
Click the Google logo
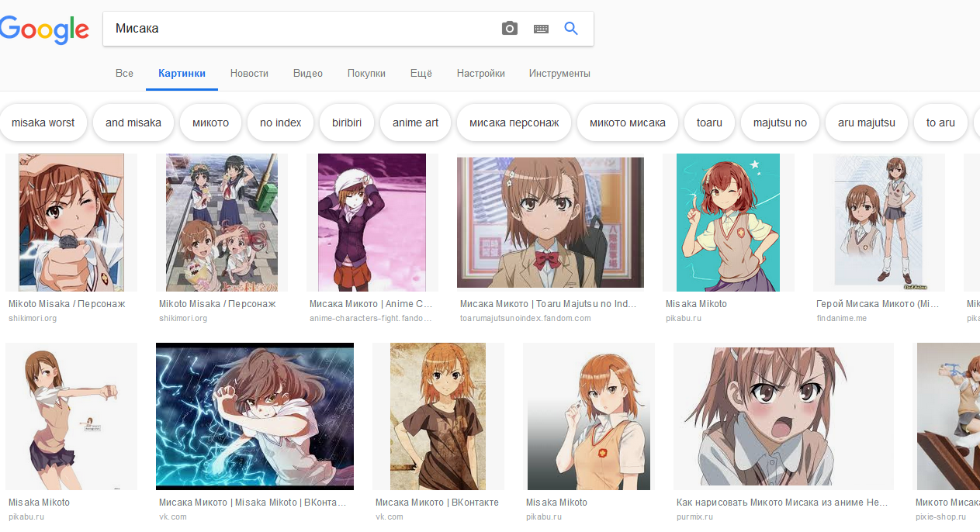coord(44,29)
